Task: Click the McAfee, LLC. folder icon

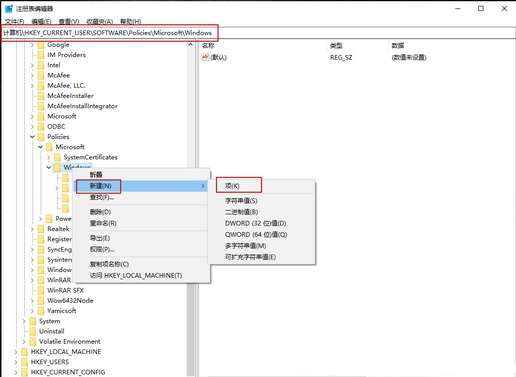Action: click(x=41, y=86)
